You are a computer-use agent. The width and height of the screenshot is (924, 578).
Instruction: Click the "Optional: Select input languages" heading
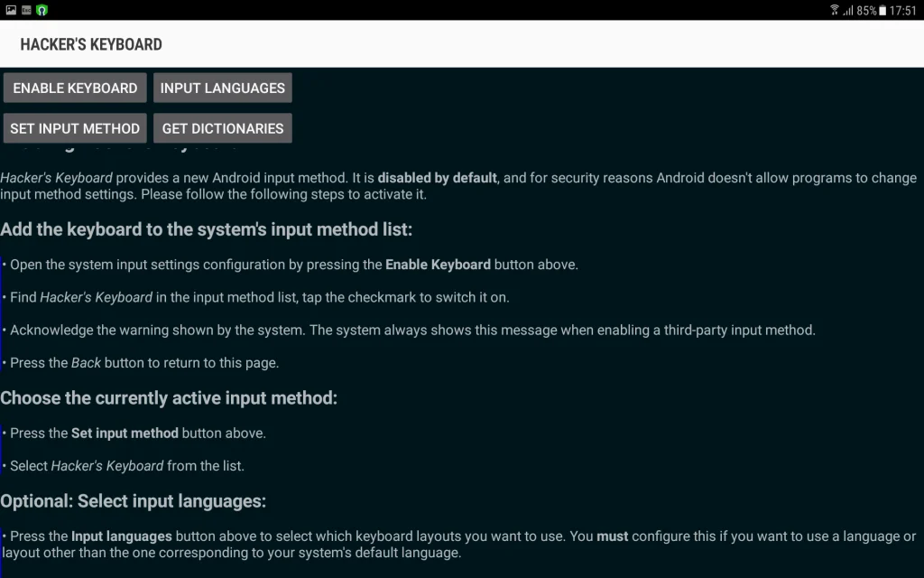(x=134, y=501)
